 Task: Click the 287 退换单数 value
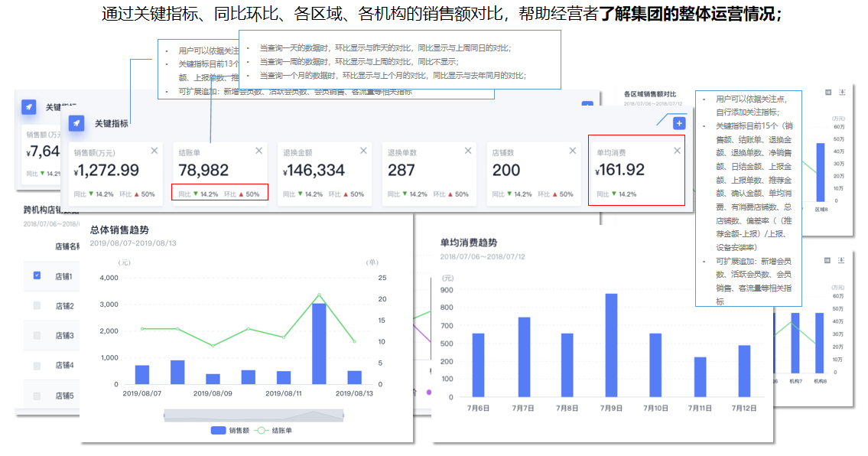coord(401,170)
